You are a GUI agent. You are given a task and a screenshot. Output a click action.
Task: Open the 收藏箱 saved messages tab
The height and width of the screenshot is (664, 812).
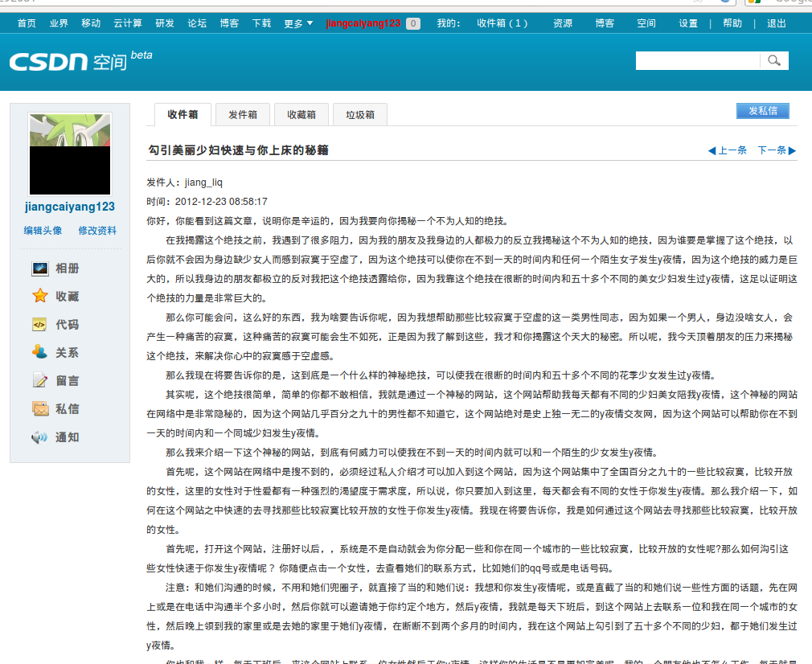[301, 115]
